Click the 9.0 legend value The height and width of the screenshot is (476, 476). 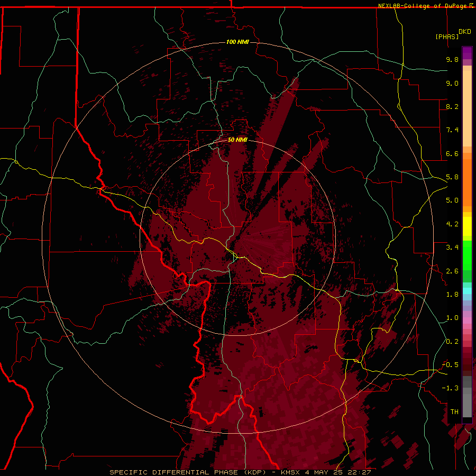pos(452,83)
